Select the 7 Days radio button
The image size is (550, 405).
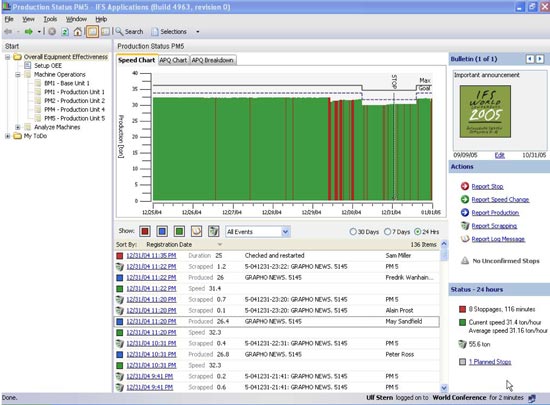(388, 232)
